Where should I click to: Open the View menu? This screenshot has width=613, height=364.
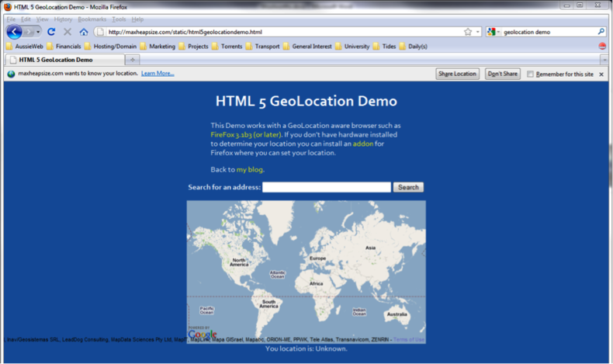(x=42, y=19)
